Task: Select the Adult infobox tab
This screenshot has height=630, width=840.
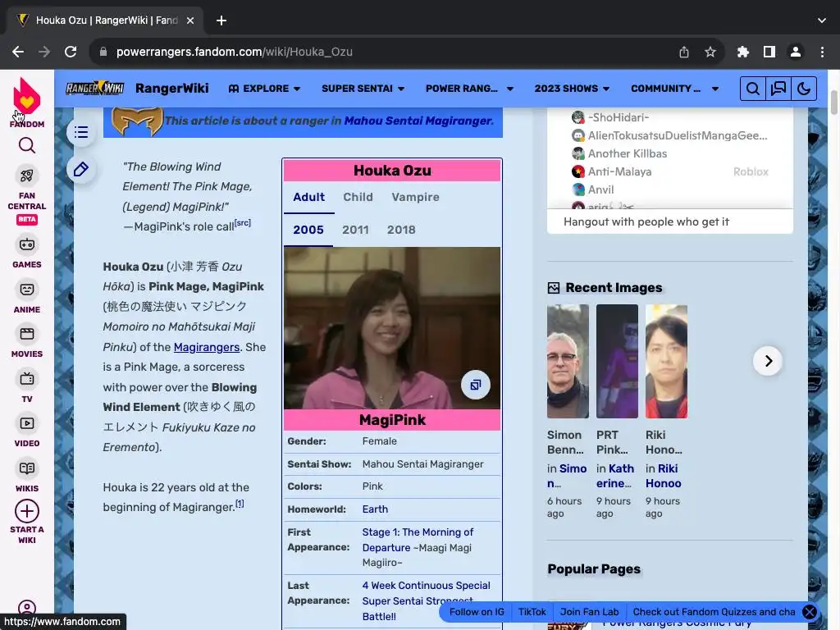Action: coord(308,197)
